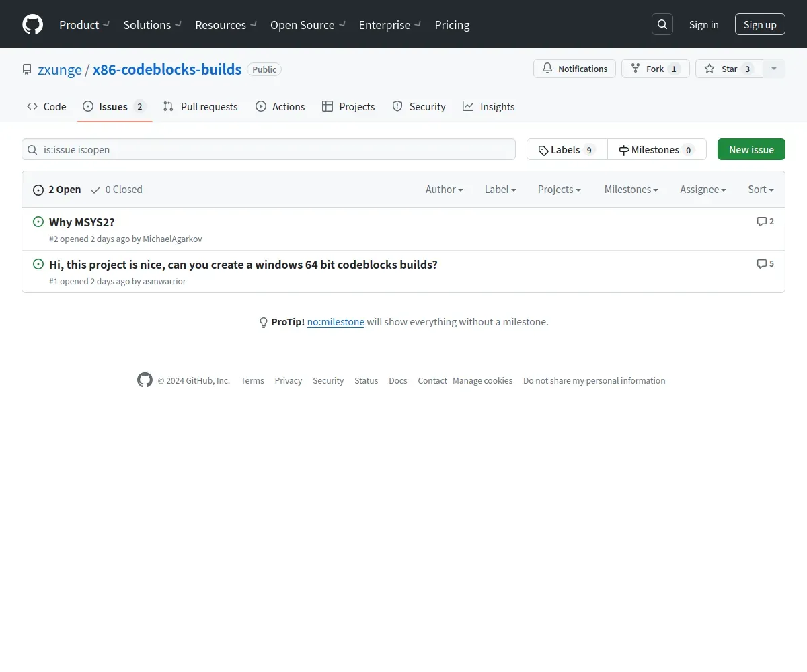This screenshot has width=807, height=672.
Task: Open the Windows 64 bit codeblocks builds issue
Action: click(x=243, y=265)
